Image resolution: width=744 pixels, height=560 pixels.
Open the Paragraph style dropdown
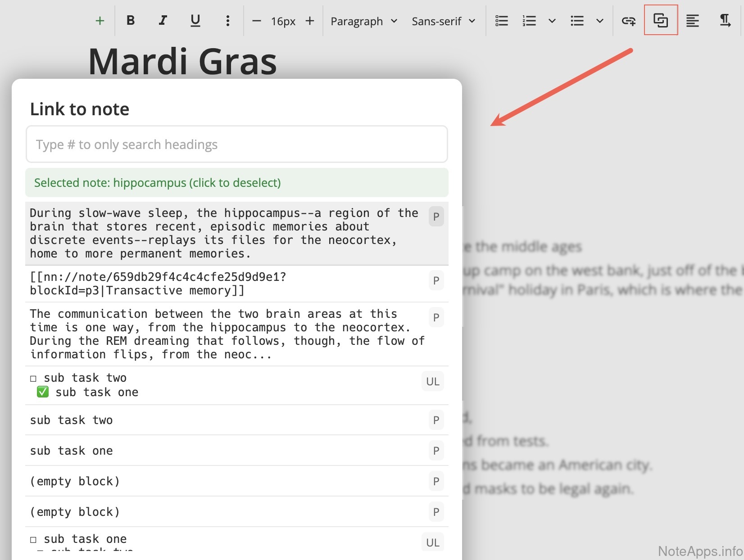coord(364,21)
